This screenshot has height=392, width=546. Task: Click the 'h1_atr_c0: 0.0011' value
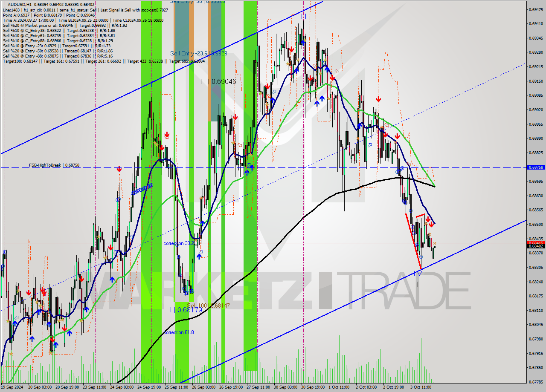pyautogui.click(x=40, y=9)
